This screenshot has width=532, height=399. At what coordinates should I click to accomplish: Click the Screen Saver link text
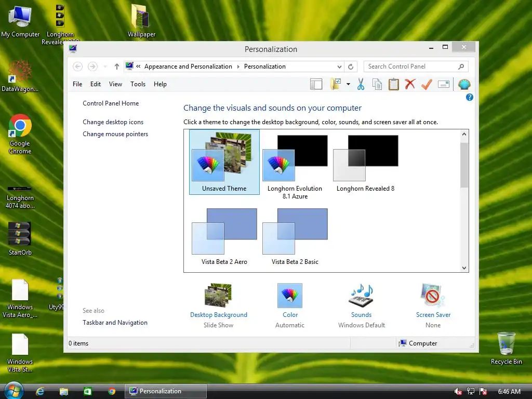point(433,315)
